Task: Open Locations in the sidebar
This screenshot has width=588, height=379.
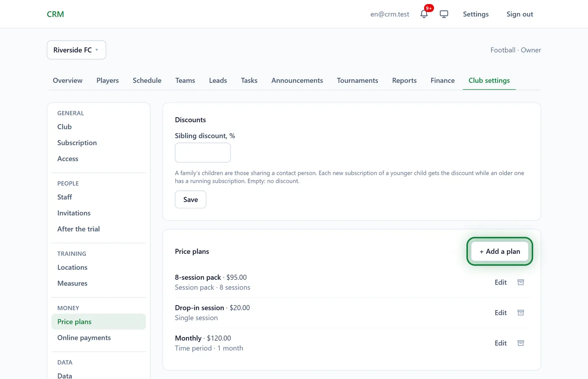Action: point(99,267)
